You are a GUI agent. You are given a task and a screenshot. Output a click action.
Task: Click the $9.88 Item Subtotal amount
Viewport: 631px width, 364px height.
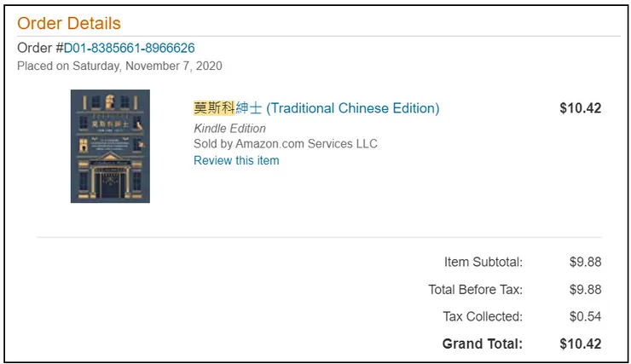(x=585, y=262)
